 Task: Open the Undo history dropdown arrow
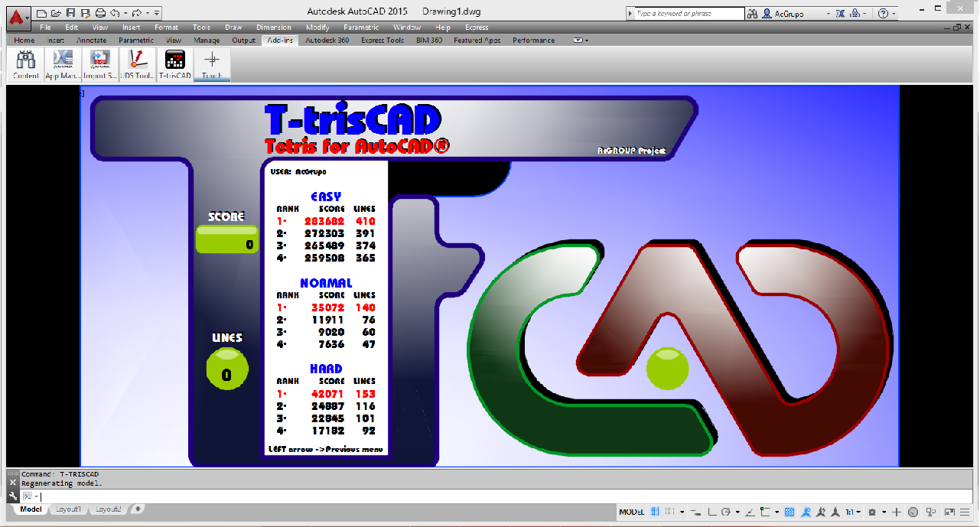124,13
